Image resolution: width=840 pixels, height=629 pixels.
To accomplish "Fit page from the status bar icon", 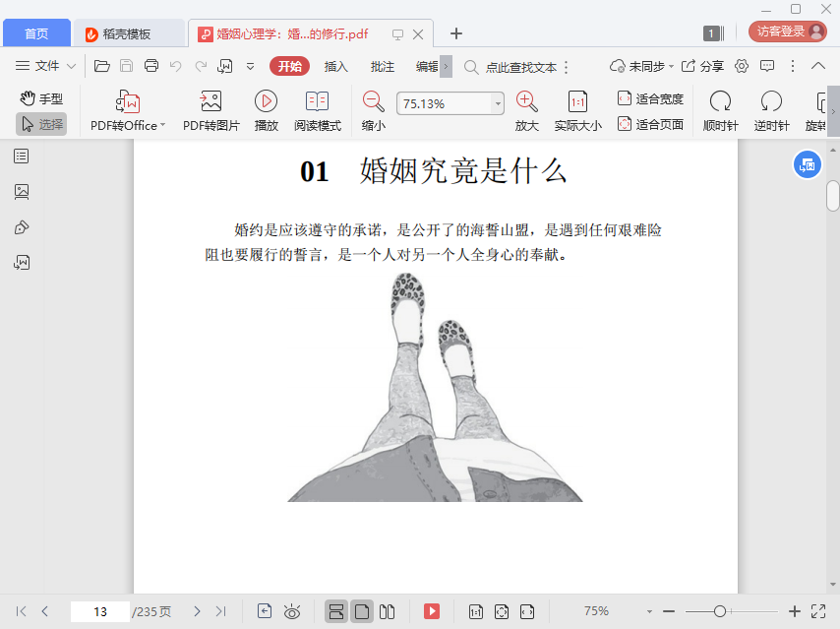I will coord(502,611).
